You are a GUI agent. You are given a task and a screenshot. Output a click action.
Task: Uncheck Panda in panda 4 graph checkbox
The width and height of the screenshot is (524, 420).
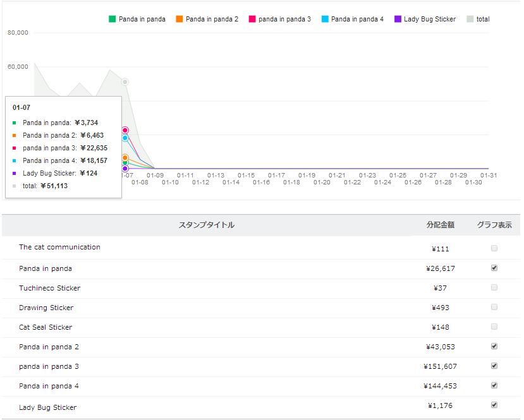(x=494, y=385)
